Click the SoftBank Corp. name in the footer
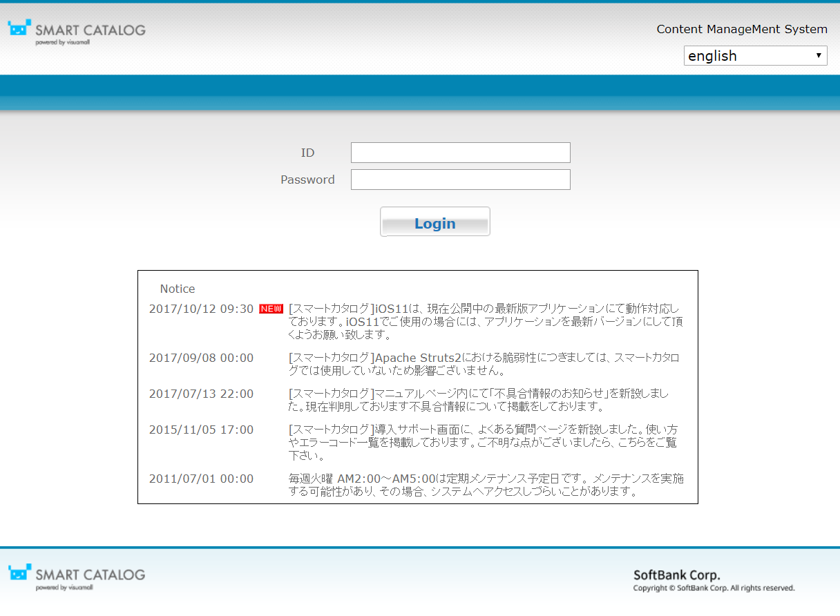Image resolution: width=840 pixels, height=616 pixels. (677, 575)
